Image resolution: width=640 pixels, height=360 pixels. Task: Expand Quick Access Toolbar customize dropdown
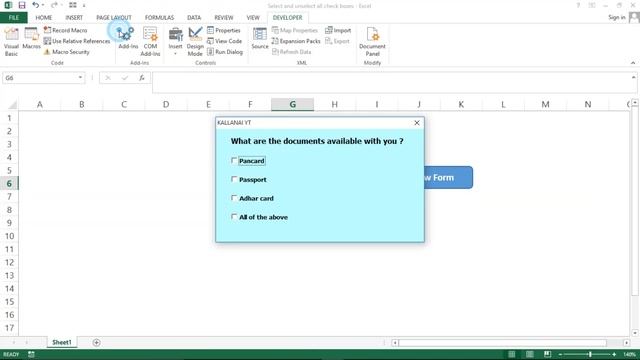84,5
